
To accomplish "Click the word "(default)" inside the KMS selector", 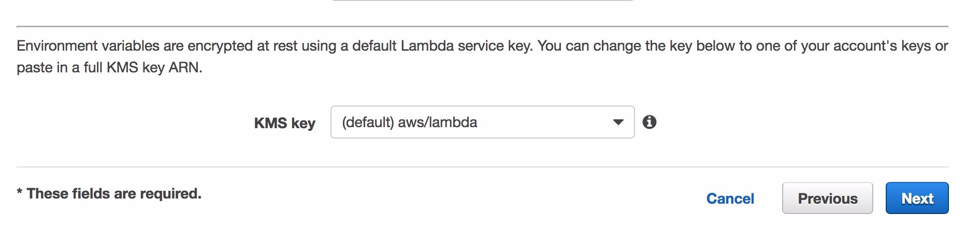I will point(368,123).
